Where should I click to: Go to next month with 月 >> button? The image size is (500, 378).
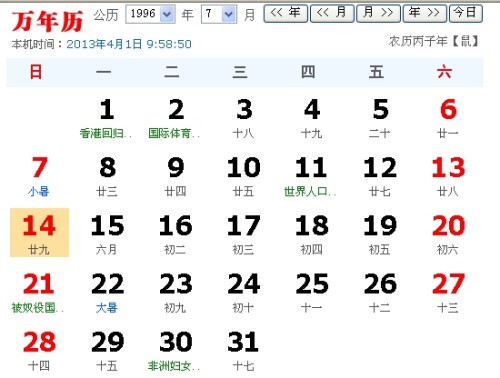tap(378, 14)
